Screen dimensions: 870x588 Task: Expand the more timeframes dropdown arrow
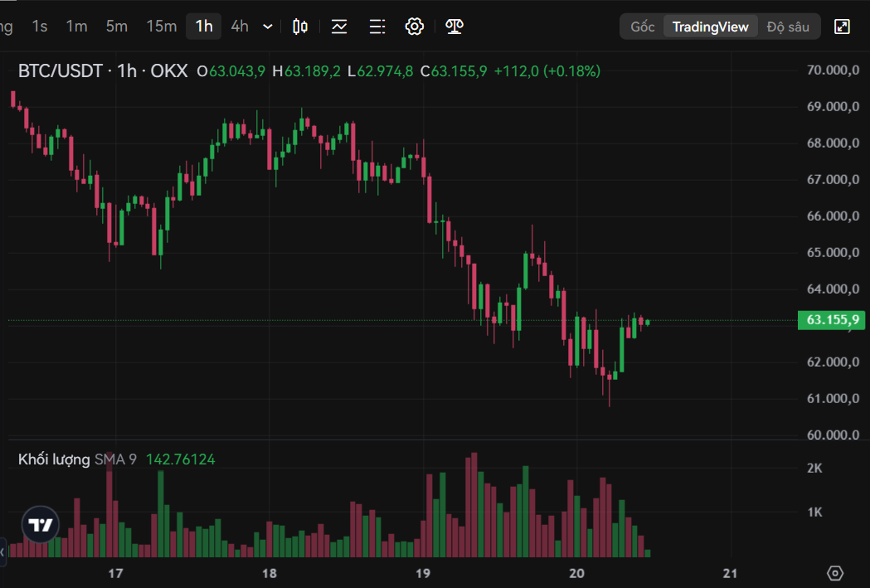coord(267,27)
